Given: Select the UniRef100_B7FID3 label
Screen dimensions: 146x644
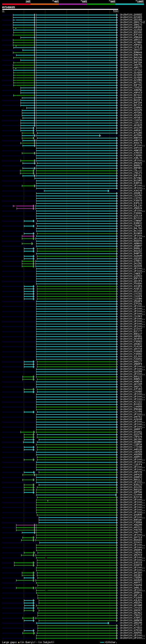Looking at the screenshot, I should [131, 35].
